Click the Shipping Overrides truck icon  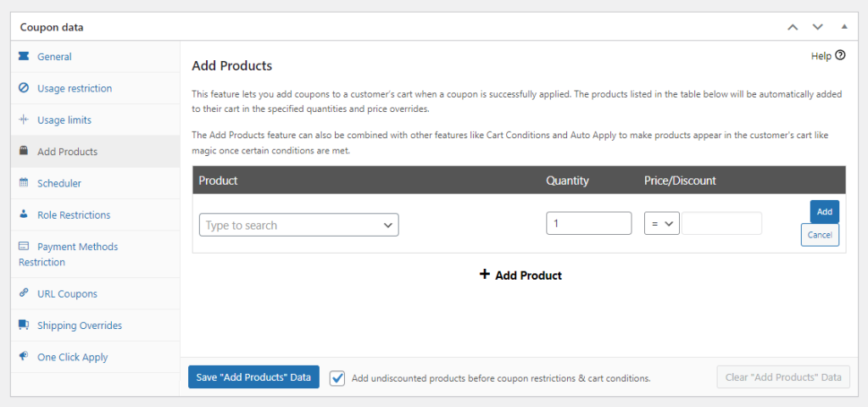click(x=24, y=326)
